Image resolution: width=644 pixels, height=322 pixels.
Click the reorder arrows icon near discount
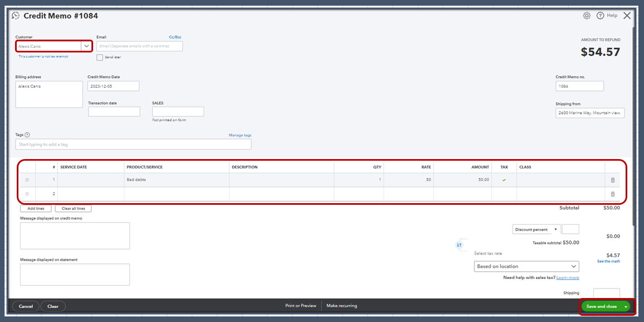[460, 245]
